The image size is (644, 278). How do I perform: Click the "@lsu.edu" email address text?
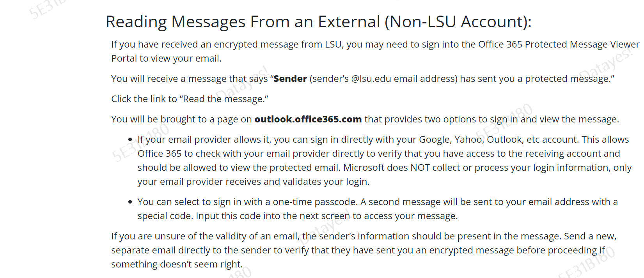[371, 79]
